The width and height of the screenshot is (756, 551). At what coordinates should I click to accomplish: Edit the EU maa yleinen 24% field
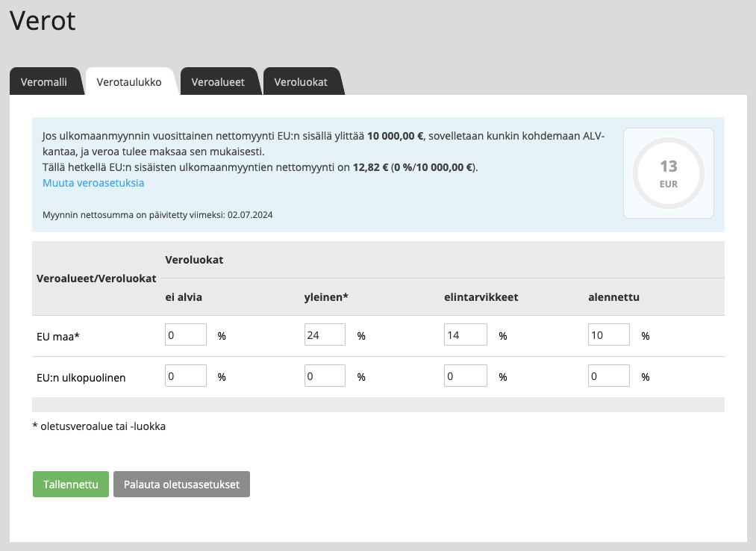(x=325, y=335)
